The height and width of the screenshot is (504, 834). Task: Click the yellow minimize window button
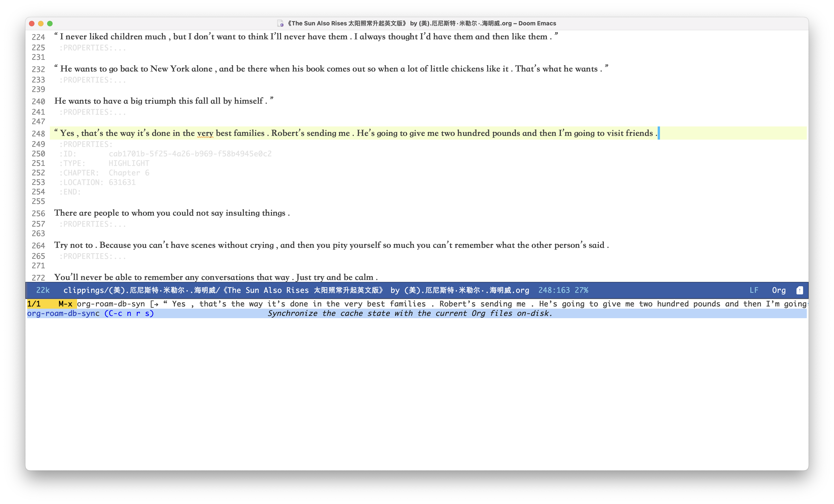pyautogui.click(x=41, y=23)
